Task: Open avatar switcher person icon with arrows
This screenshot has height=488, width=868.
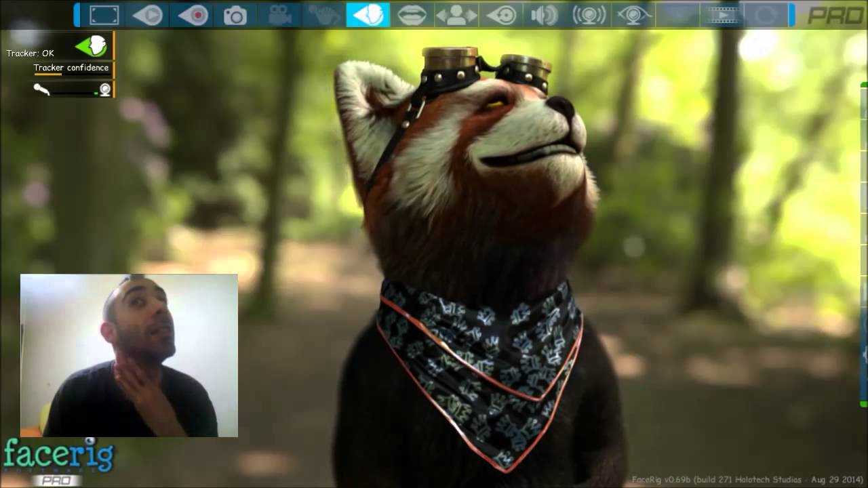Action: click(x=456, y=15)
